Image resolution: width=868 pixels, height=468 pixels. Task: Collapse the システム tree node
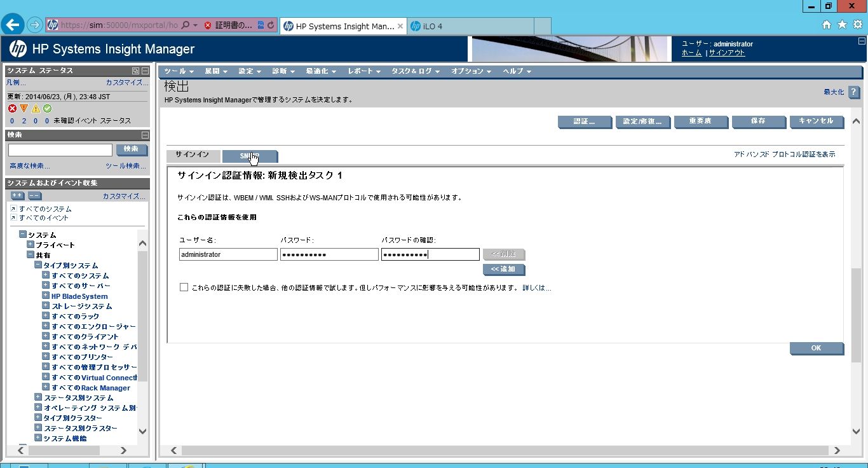(22, 235)
